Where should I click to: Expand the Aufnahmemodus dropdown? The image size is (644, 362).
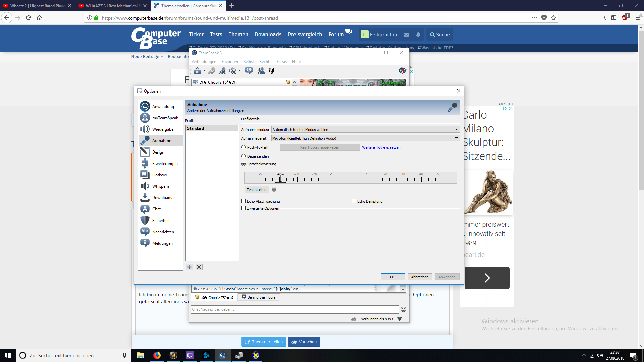456,130
